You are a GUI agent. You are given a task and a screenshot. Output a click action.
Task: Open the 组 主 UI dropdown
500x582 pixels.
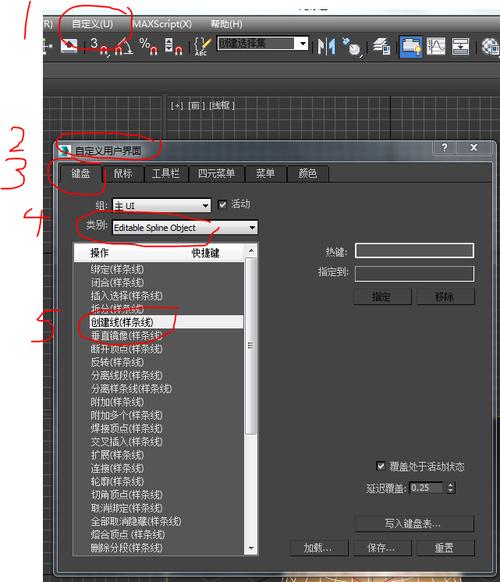pyautogui.click(x=161, y=205)
